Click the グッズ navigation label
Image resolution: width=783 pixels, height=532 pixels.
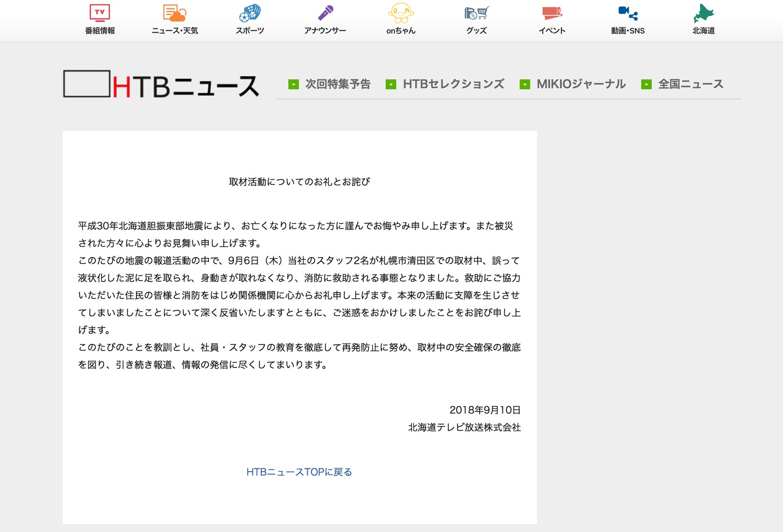pyautogui.click(x=477, y=30)
